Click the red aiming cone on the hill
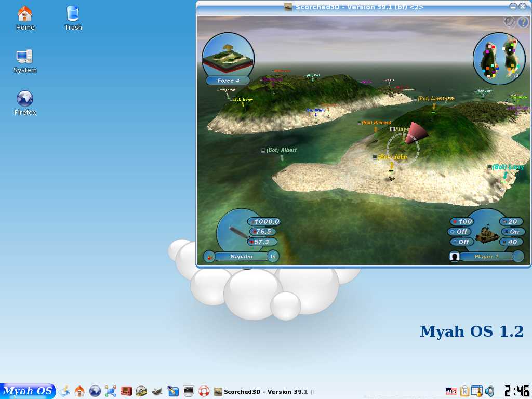 click(x=416, y=134)
